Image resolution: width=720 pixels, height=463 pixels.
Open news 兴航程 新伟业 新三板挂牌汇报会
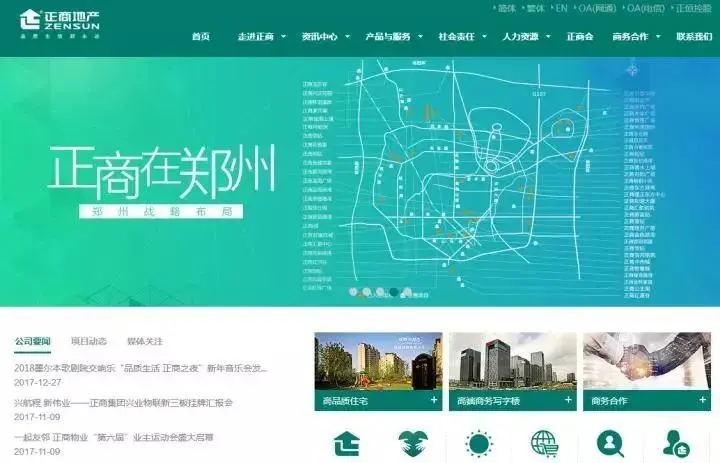click(123, 403)
